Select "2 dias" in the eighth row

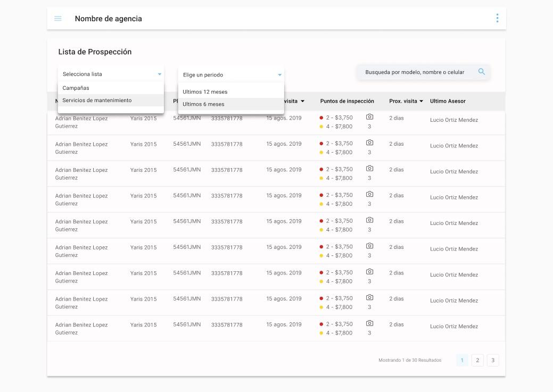(x=397, y=298)
